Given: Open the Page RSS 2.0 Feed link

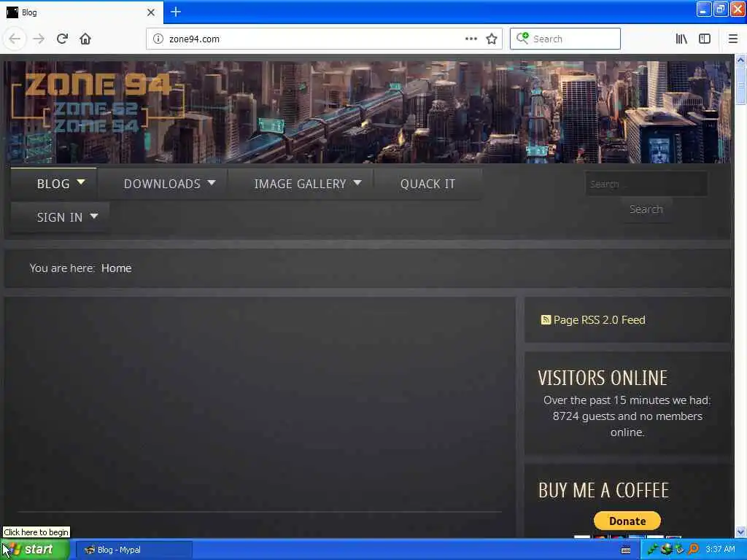Looking at the screenshot, I should pyautogui.click(x=600, y=320).
